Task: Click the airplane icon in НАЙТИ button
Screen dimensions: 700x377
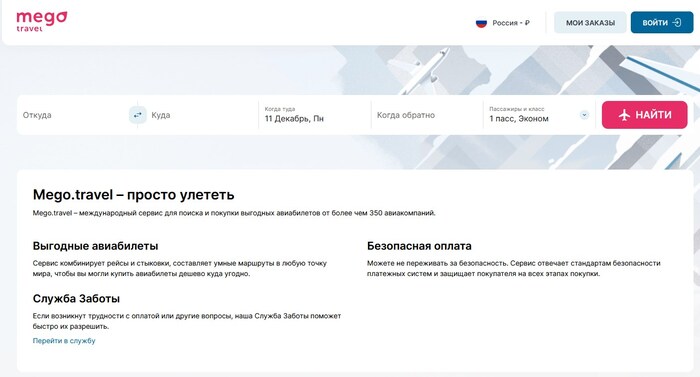Action: tap(624, 115)
